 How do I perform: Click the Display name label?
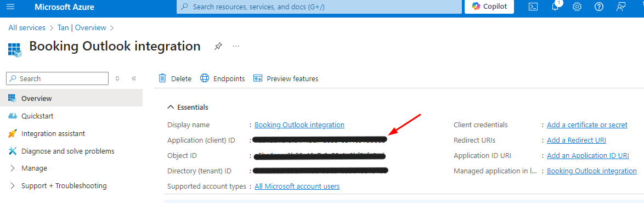188,125
